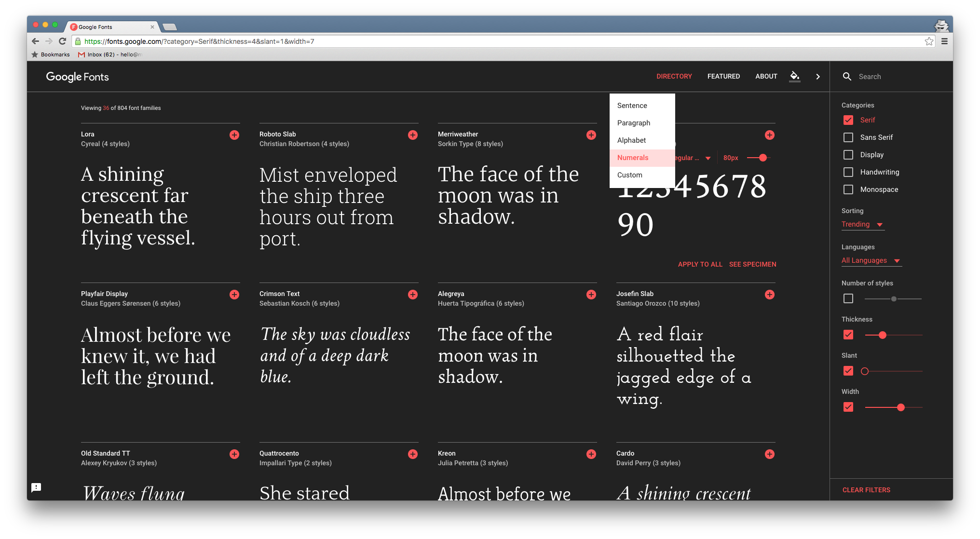This screenshot has width=980, height=539.
Task: Open Chrome hamburger menu
Action: (x=944, y=41)
